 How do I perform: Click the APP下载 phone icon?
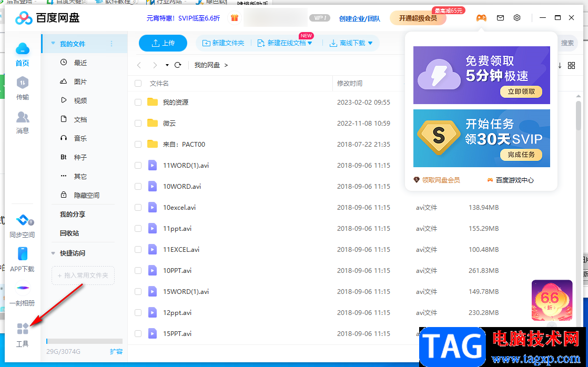coord(23,254)
